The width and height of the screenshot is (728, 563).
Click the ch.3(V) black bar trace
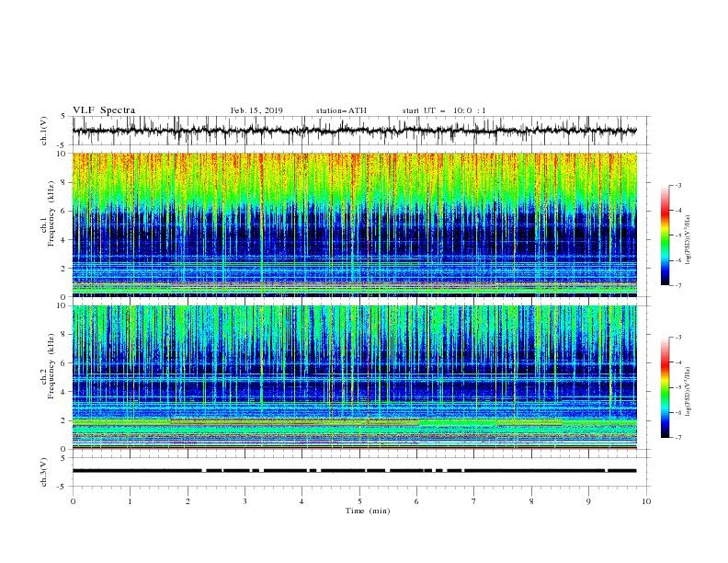click(x=354, y=471)
